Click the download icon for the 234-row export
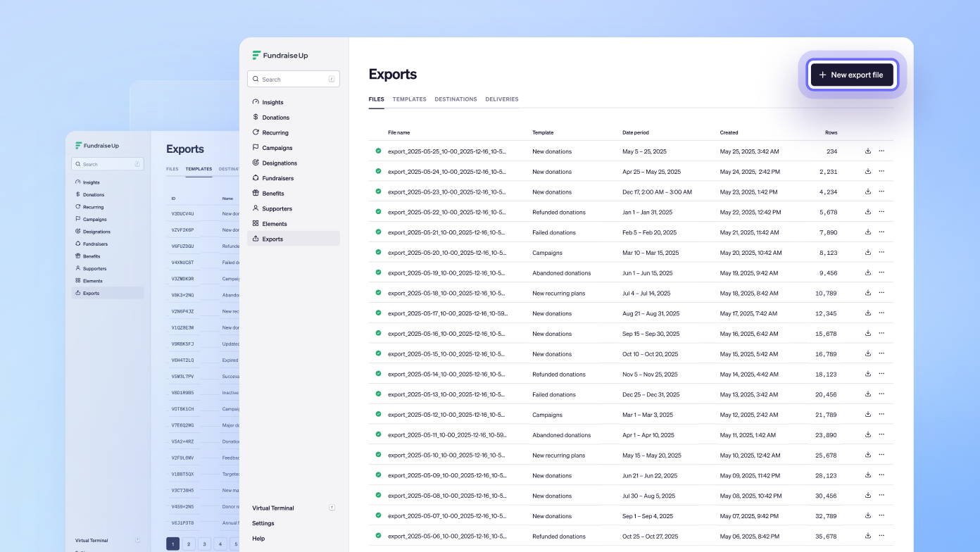Viewport: 980px width, 552px height. pos(868,151)
